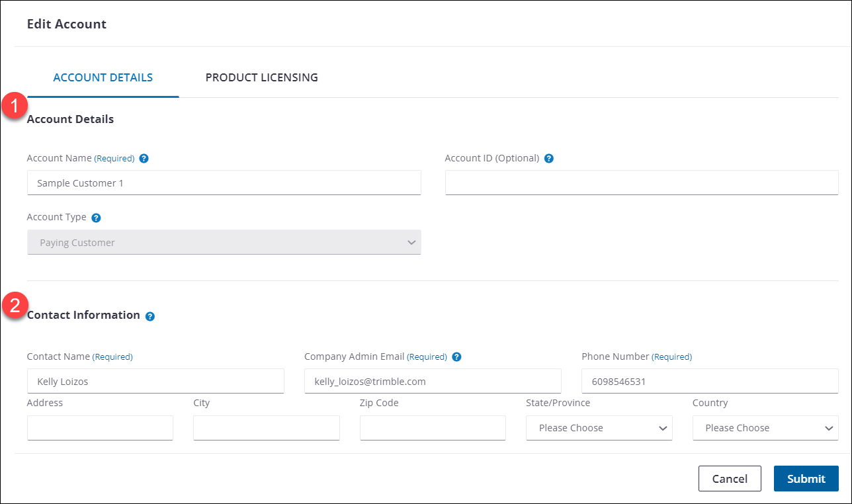The height and width of the screenshot is (504, 852).
Task: Focus the Account ID input field
Action: [642, 183]
